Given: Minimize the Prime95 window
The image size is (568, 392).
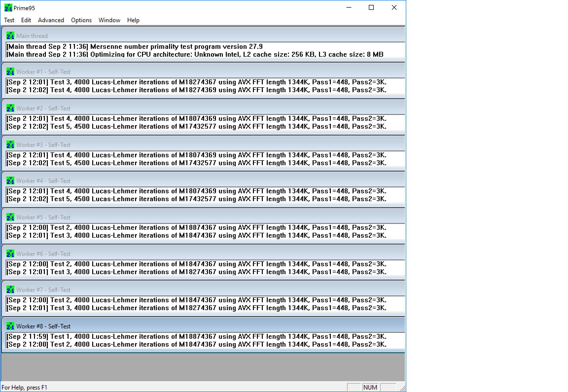Looking at the screenshot, I should click(x=349, y=8).
